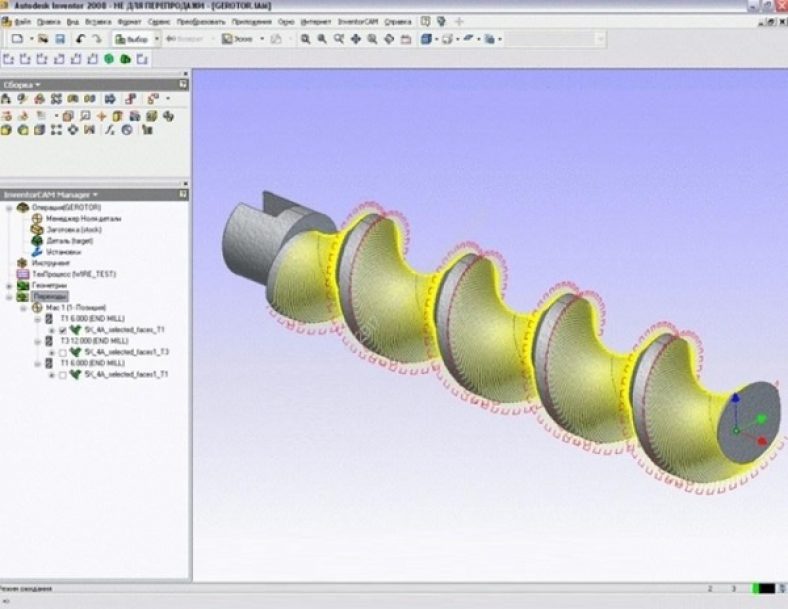
Task: Click the 5X_4A_selected_faces_T1 operation label
Action: 125,330
